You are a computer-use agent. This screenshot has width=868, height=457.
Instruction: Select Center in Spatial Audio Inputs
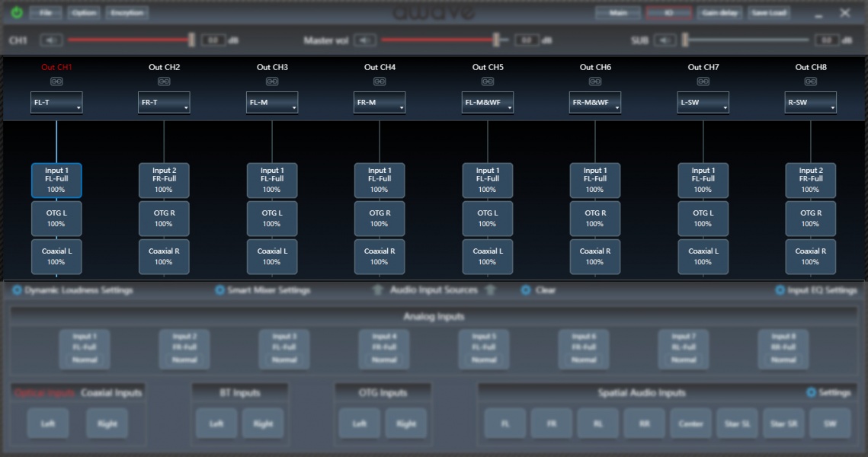tap(690, 423)
